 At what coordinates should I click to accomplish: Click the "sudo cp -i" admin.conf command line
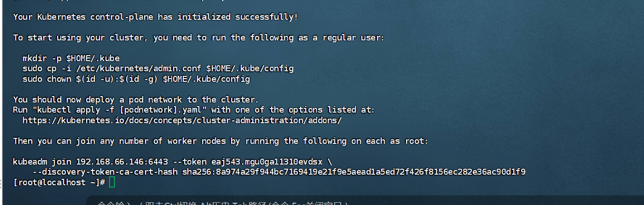point(158,68)
